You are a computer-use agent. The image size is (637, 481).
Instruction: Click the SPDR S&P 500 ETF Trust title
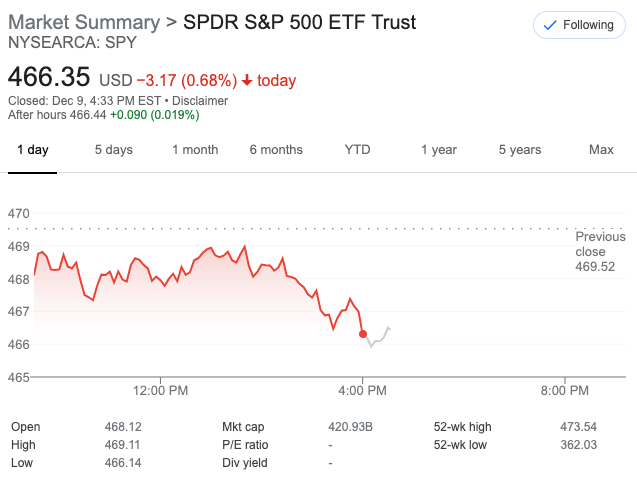(300, 22)
